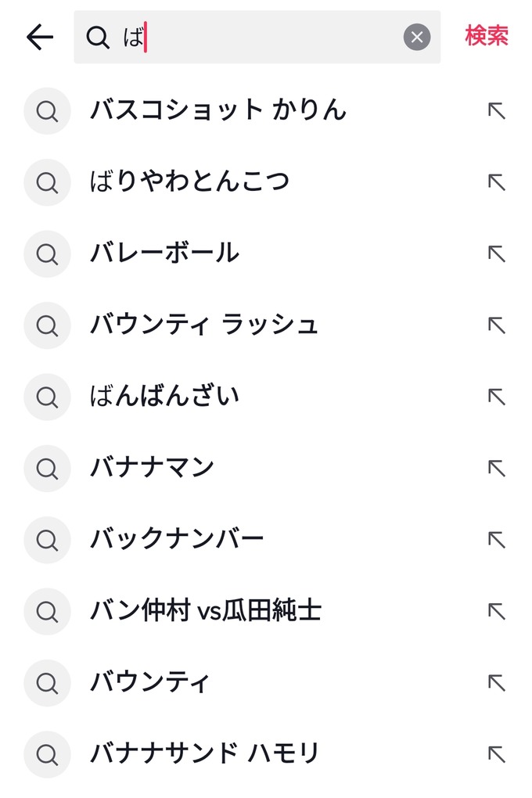Image resolution: width=532 pixels, height=798 pixels.
Task: Click fill arrow for バナナサンド ハモリ
Action: click(496, 753)
